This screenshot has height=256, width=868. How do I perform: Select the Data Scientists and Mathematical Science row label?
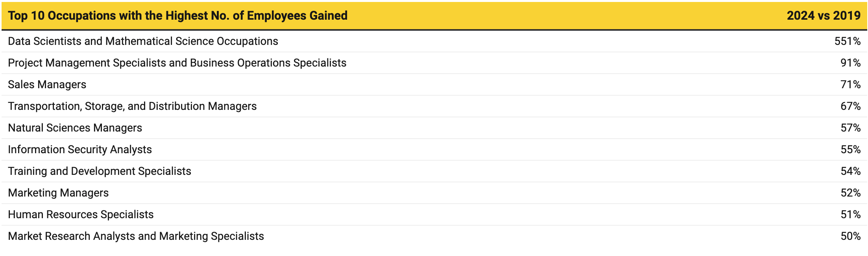click(x=143, y=41)
